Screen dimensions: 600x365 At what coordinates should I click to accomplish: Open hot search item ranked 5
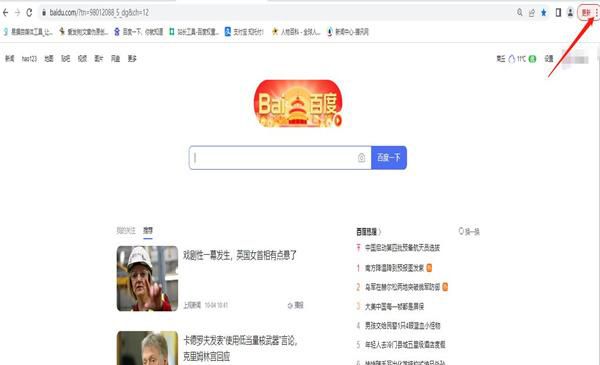[405, 345]
